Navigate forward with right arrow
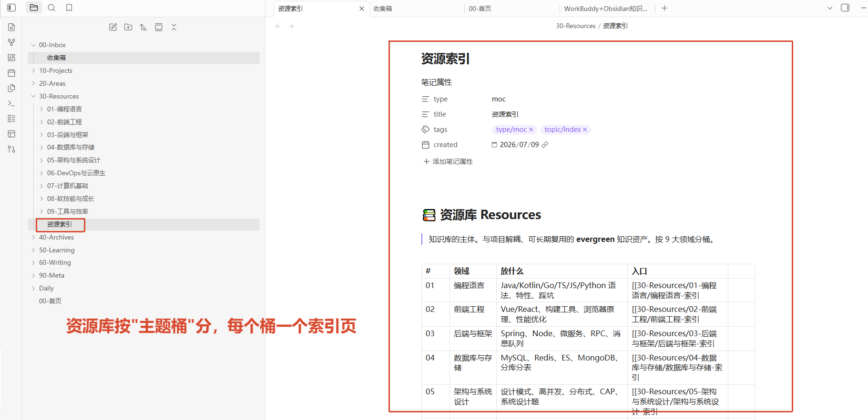The height and width of the screenshot is (420, 868). 291,26
